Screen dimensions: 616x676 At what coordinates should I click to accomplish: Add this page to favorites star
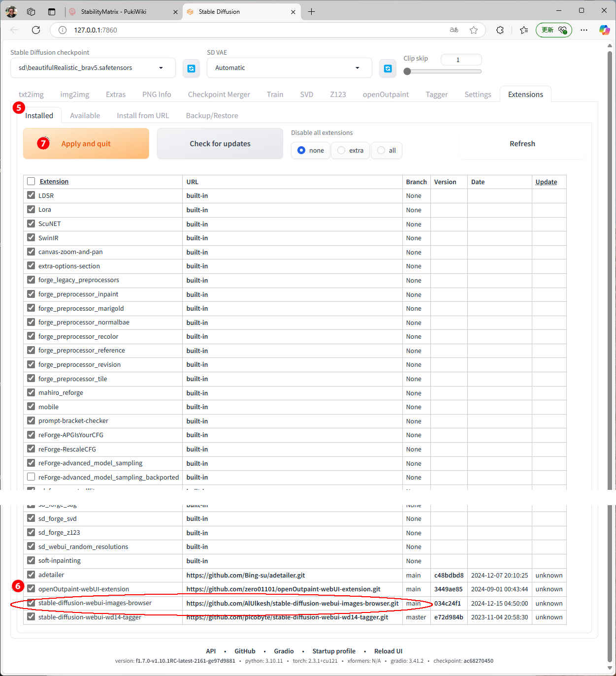(x=474, y=30)
